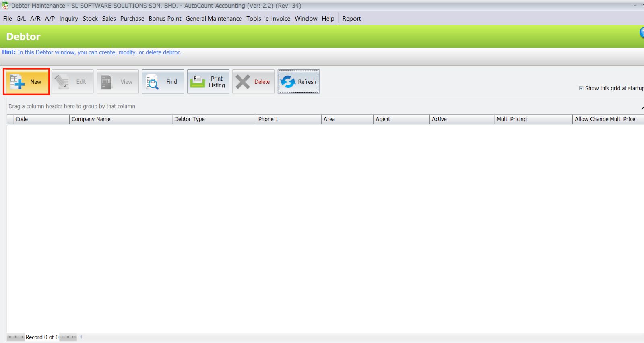This screenshot has width=644, height=343.
Task: Go to next record navigator arrow
Action: (x=62, y=337)
